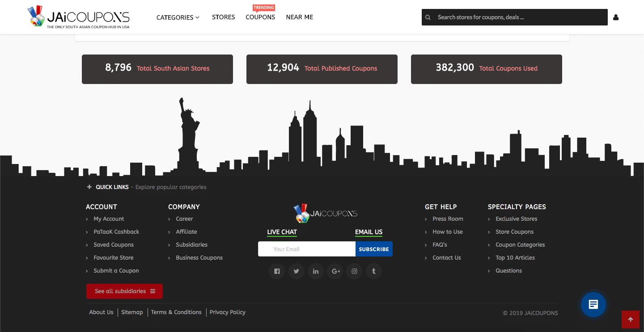Open the Favourite Store link
This screenshot has width=644, height=332.
coord(114,258)
